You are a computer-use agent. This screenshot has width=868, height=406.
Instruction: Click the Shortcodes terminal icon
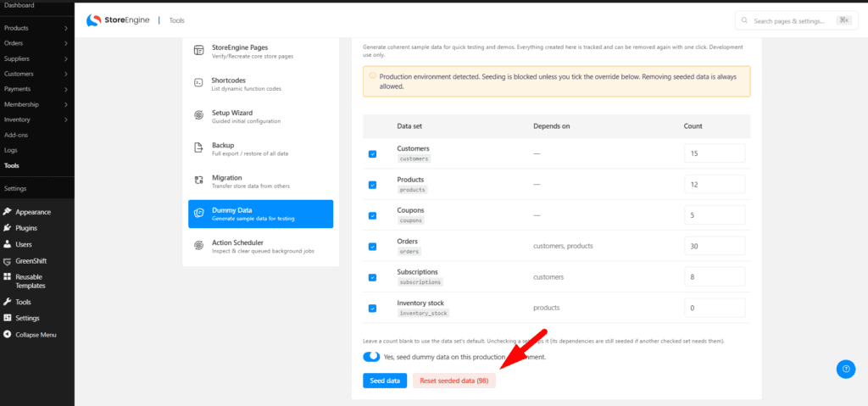[x=198, y=82]
